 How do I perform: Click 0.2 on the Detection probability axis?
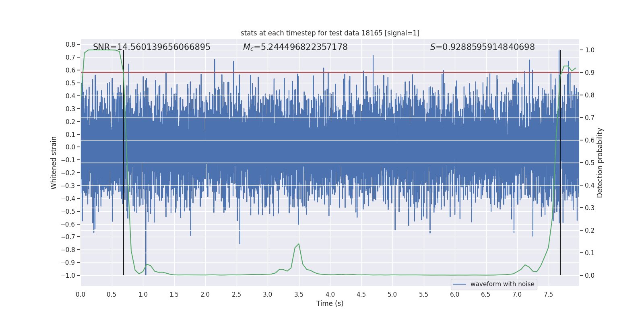point(590,231)
